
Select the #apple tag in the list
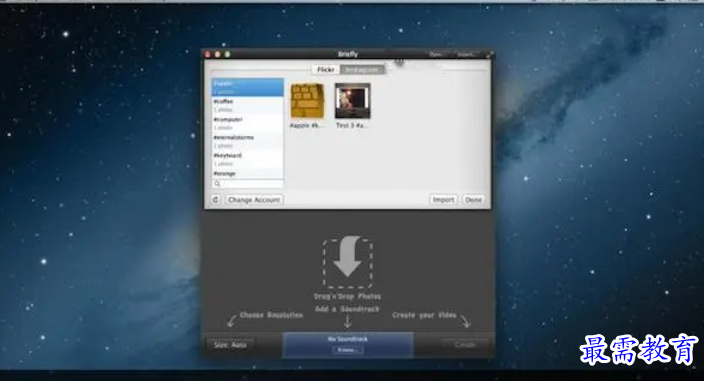coord(247,87)
